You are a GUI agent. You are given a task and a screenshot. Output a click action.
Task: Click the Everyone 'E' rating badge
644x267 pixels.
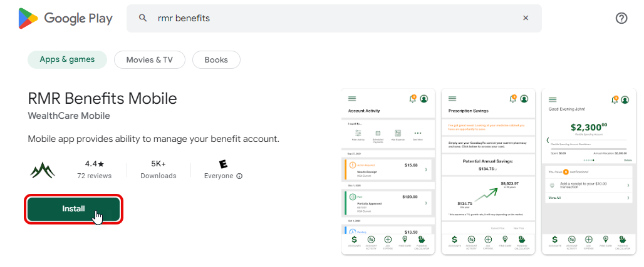click(x=223, y=164)
